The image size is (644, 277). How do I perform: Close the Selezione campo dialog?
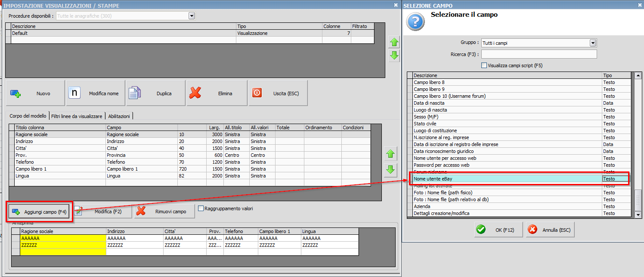[640, 5]
